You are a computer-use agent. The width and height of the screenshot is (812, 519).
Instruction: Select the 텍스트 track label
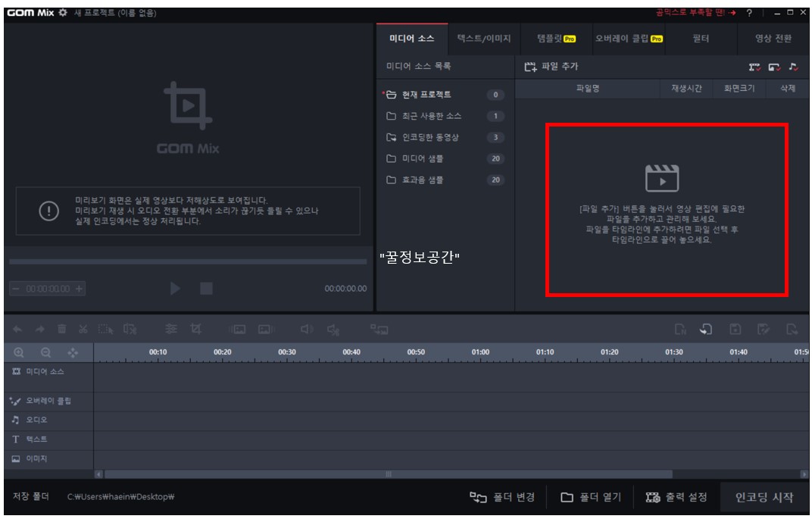click(36, 439)
